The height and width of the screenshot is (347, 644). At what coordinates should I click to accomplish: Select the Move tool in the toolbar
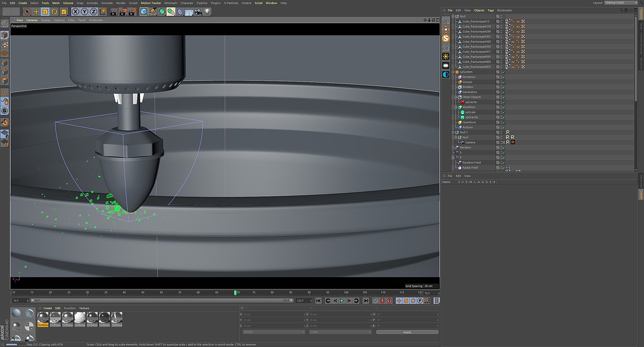click(36, 12)
